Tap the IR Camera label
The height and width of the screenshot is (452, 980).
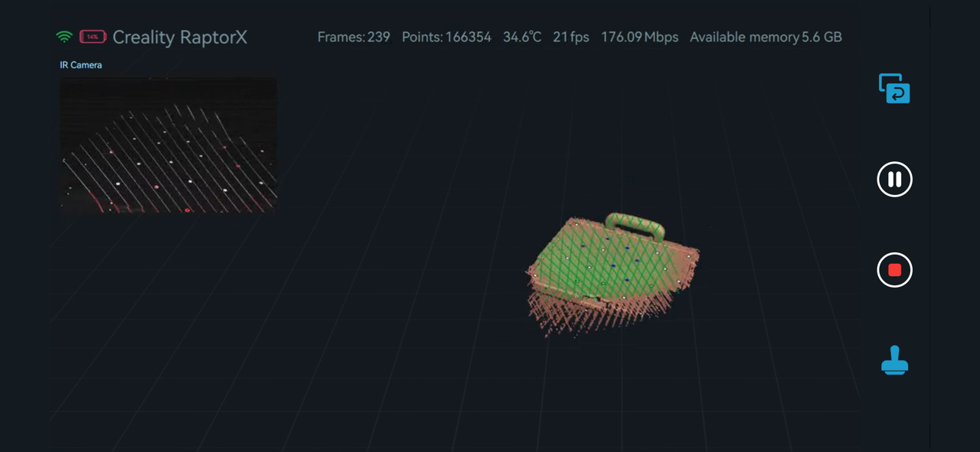[x=80, y=65]
